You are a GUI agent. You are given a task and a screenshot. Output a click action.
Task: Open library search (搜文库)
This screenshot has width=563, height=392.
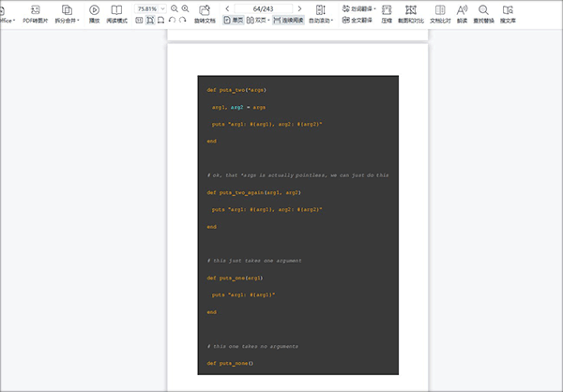pyautogui.click(x=508, y=14)
